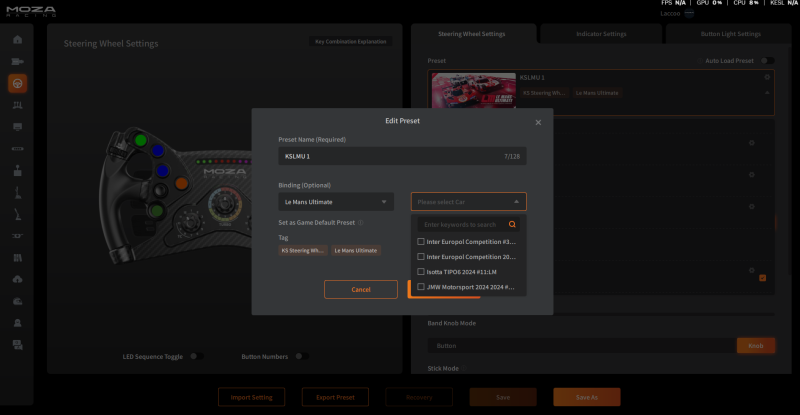Open the cloud upload sidebar icon

click(x=17, y=279)
